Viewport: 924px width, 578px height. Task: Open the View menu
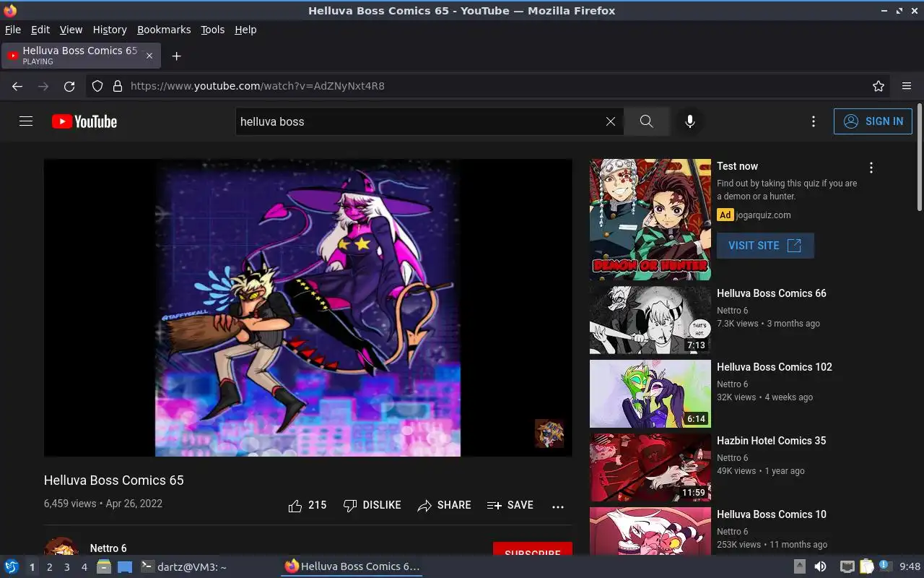pos(71,30)
